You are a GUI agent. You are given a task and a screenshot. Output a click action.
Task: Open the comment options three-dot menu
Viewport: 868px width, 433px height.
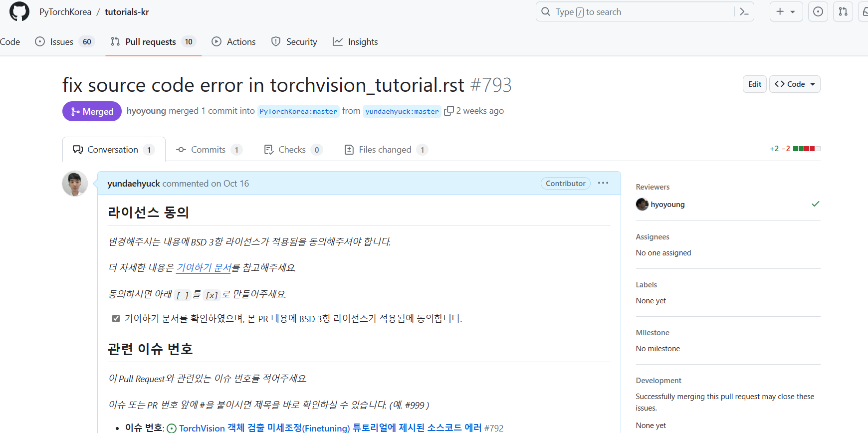tap(603, 183)
